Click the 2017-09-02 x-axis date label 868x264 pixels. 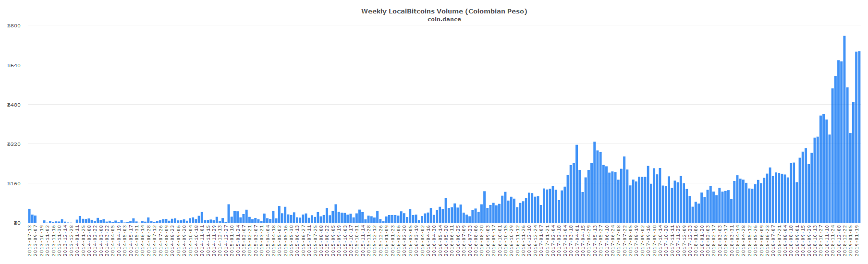[642, 240]
